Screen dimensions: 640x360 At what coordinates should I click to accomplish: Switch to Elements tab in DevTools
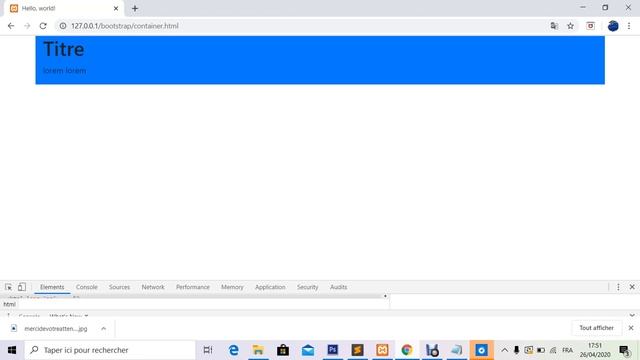coord(52,287)
